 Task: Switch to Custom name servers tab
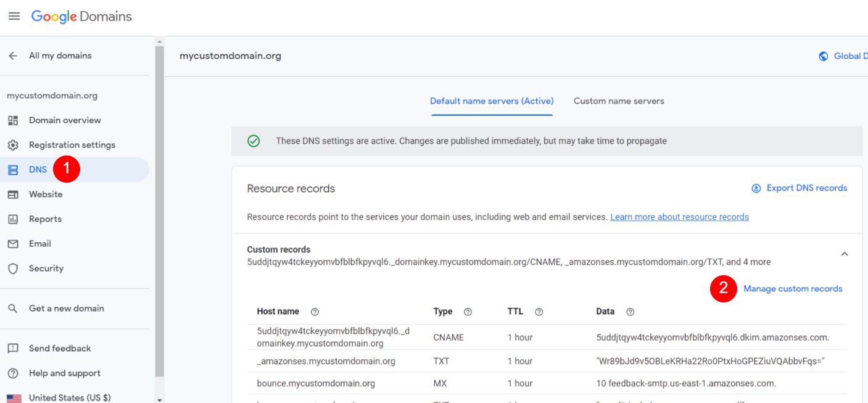[x=619, y=101]
